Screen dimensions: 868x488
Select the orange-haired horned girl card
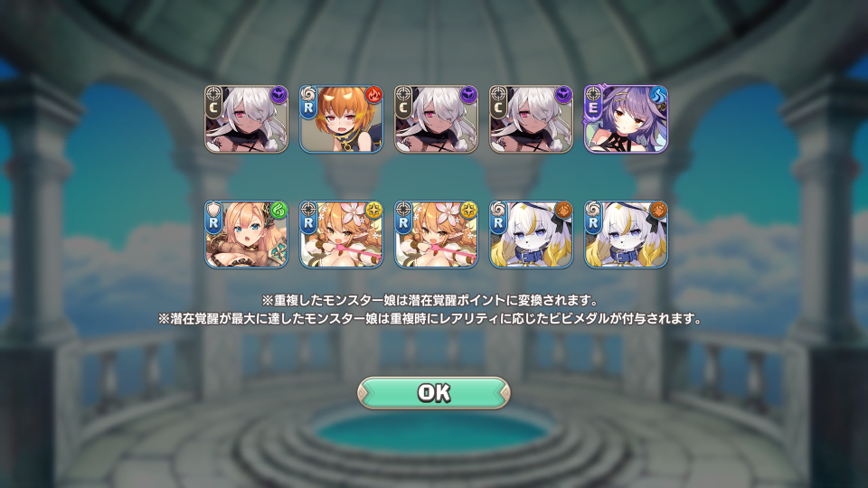[341, 119]
